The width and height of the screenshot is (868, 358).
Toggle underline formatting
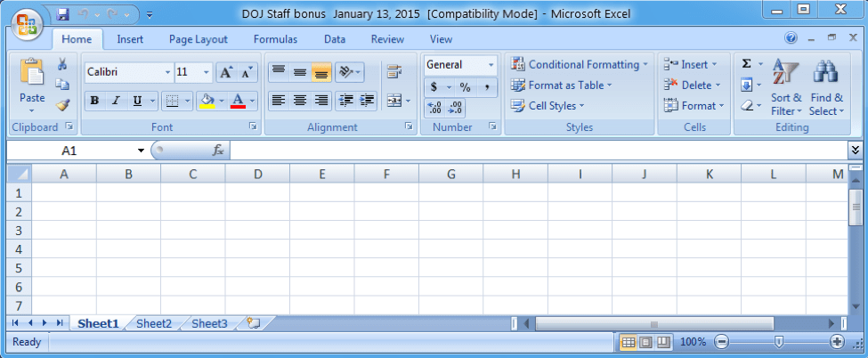tap(137, 101)
